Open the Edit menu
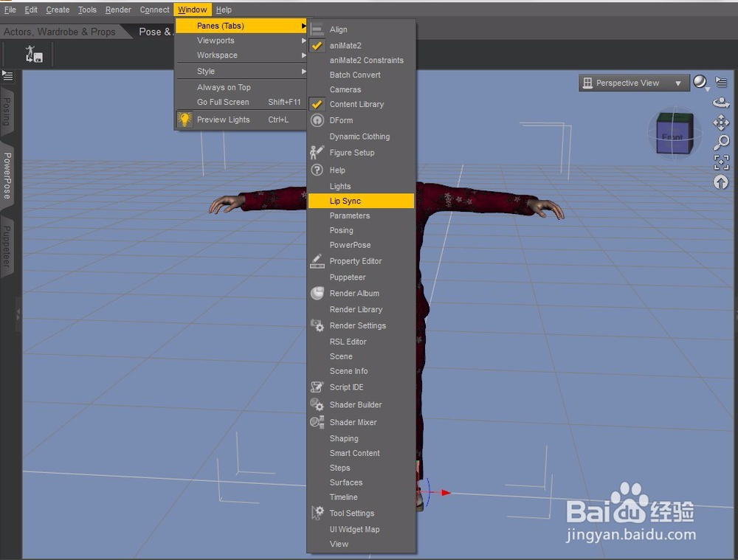This screenshot has height=560, width=738. tap(31, 10)
